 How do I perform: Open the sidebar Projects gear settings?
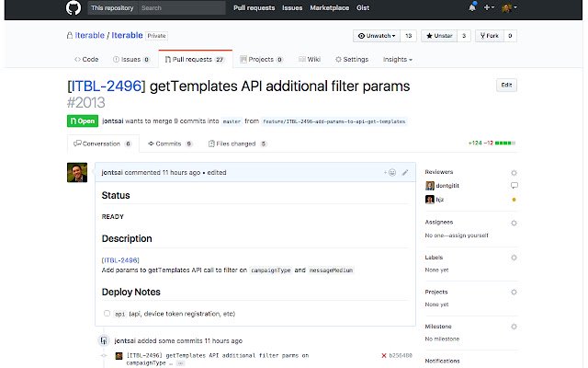pos(514,293)
